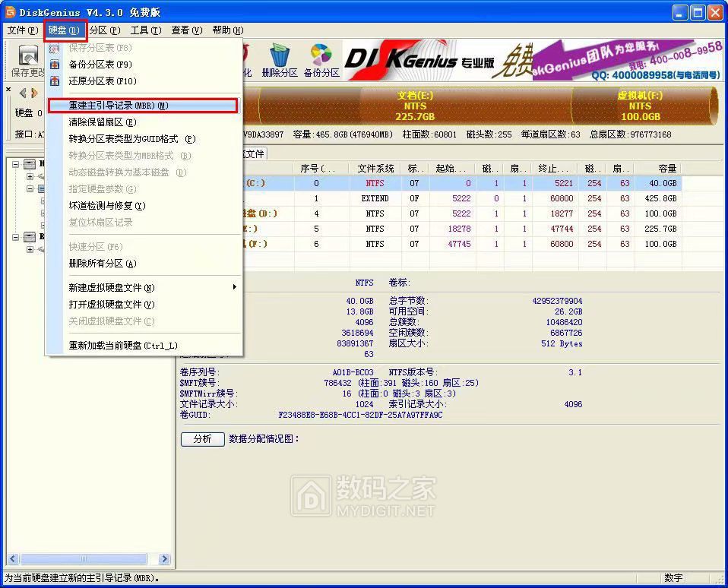Click left arrow of horizontal scrollbar
Screen dimensions: 728x588
(x=12, y=559)
